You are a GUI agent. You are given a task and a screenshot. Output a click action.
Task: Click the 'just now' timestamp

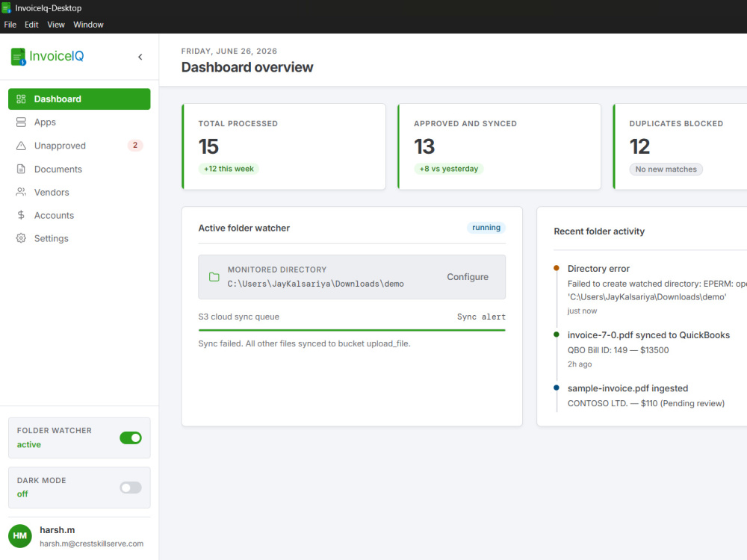pyautogui.click(x=582, y=311)
